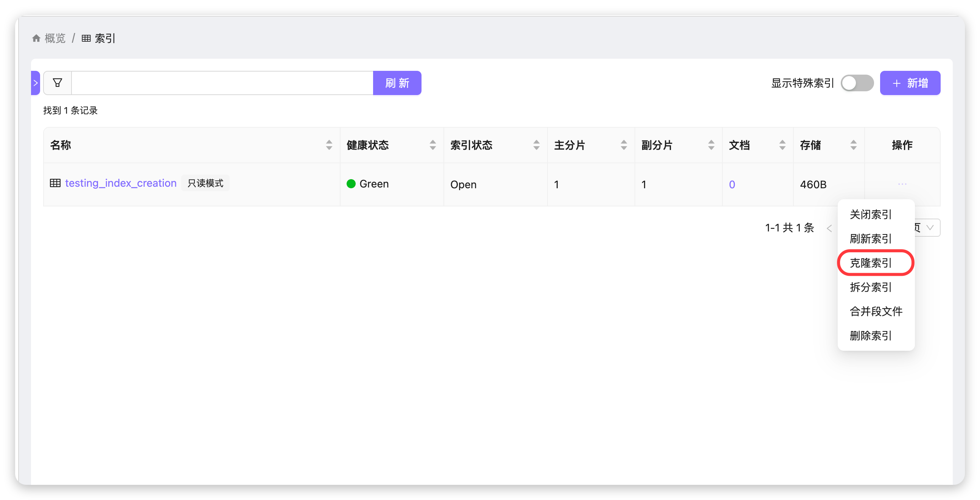Viewport: 980px width, 500px height.
Task: Sort by the 健康状态 column arrows
Action: (x=432, y=145)
